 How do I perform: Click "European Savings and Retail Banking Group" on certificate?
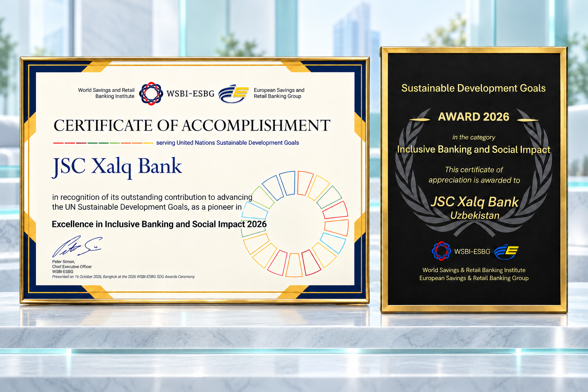(x=279, y=93)
